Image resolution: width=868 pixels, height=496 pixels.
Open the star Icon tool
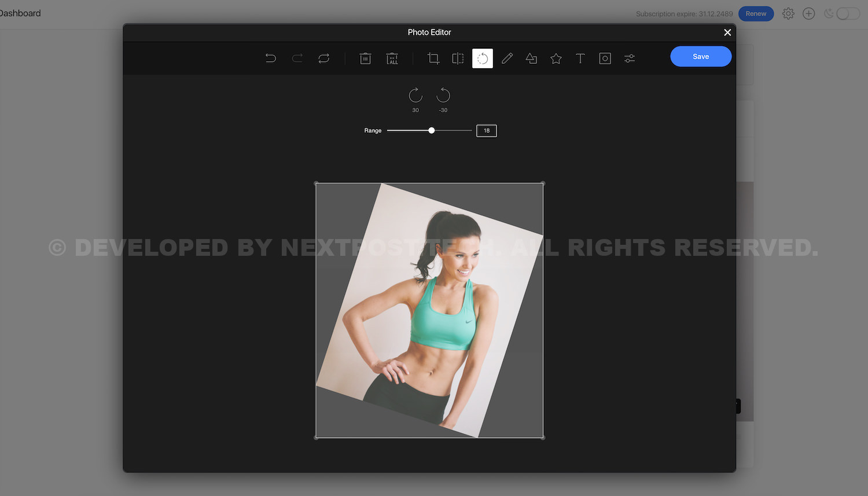pyautogui.click(x=556, y=58)
